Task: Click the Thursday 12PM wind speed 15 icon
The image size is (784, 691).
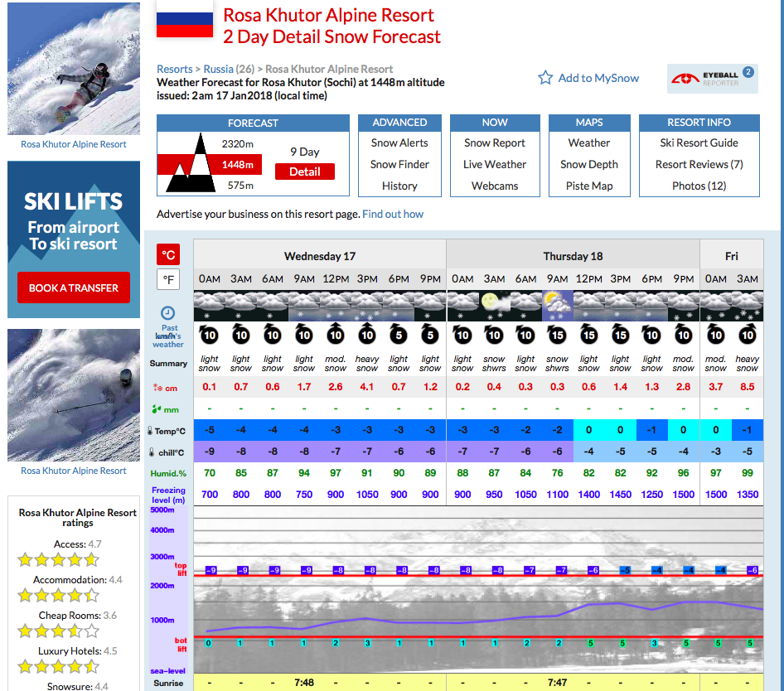Action: tap(588, 335)
